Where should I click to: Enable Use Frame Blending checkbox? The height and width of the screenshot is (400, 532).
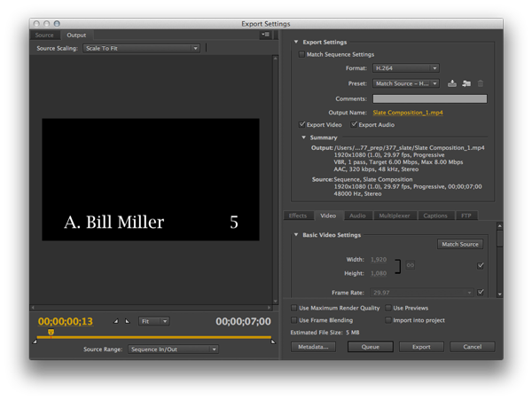coord(293,320)
